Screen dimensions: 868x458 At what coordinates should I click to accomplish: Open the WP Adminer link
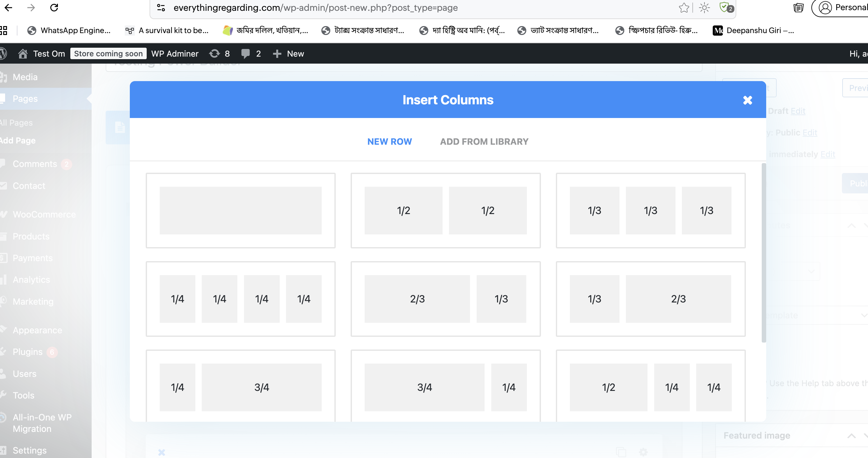pos(175,53)
